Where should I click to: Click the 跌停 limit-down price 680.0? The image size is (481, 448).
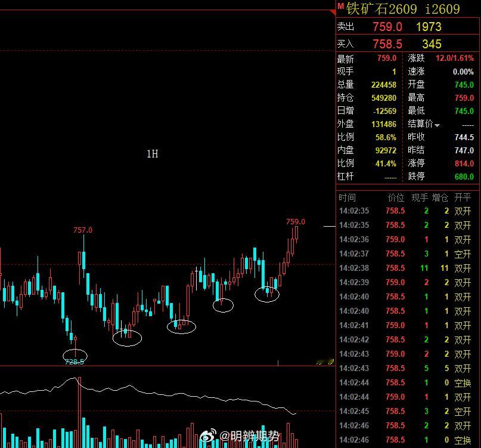click(x=464, y=177)
